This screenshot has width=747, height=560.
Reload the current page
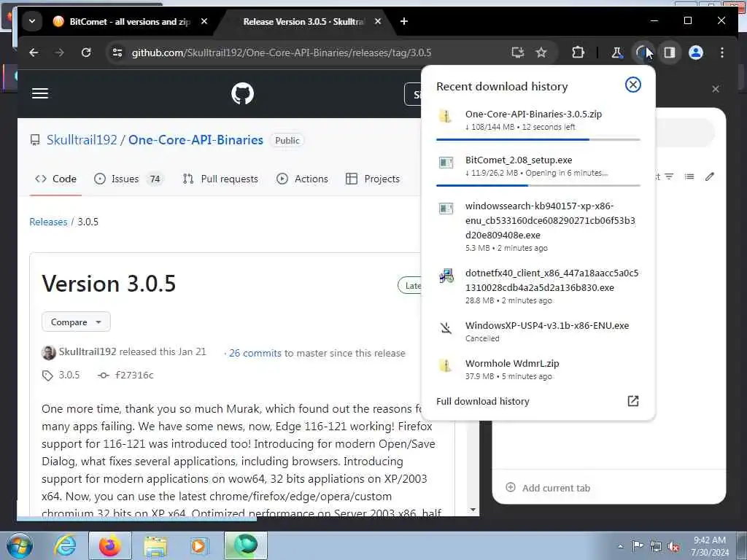[86, 52]
